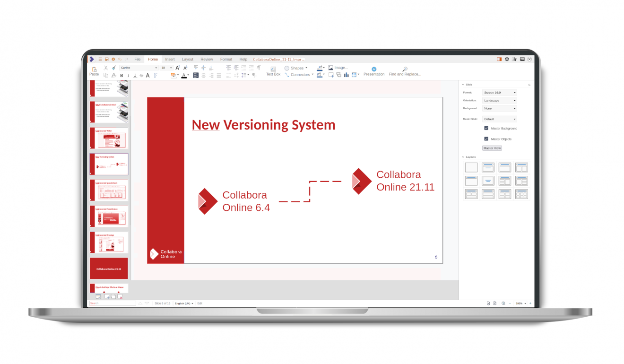Collapse the Slide section expander

click(x=463, y=85)
